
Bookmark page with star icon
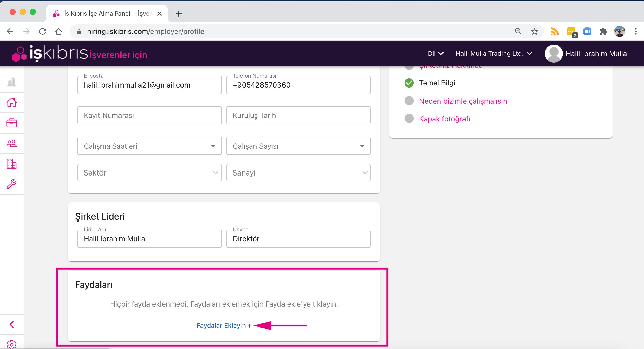[534, 31]
